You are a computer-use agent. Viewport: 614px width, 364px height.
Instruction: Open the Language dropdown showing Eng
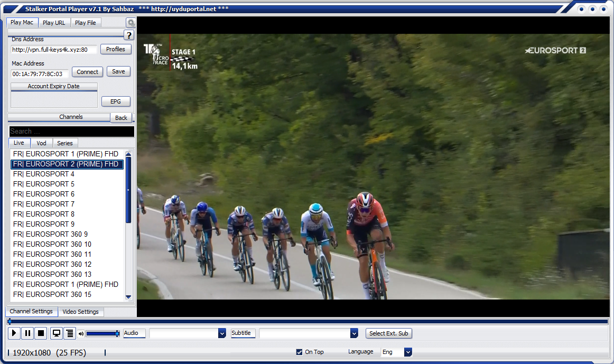pos(407,352)
